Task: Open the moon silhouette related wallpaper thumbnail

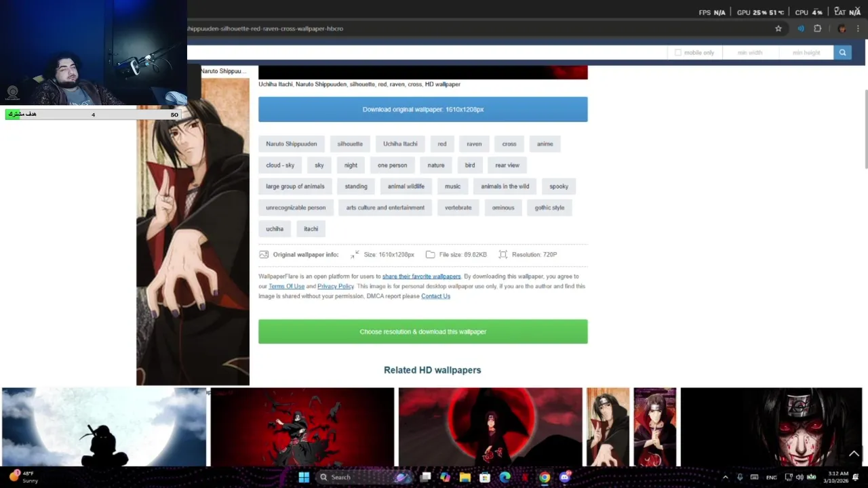Action: [x=104, y=427]
